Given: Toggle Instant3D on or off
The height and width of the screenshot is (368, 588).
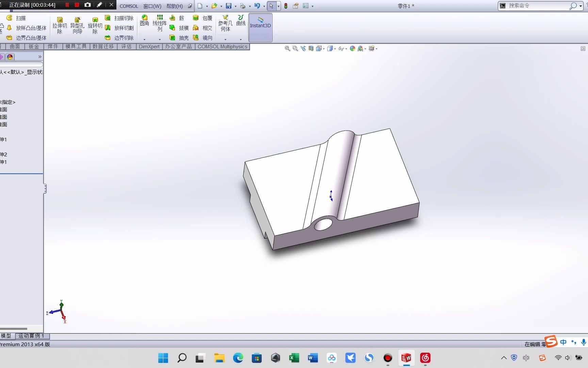Looking at the screenshot, I should [x=260, y=25].
